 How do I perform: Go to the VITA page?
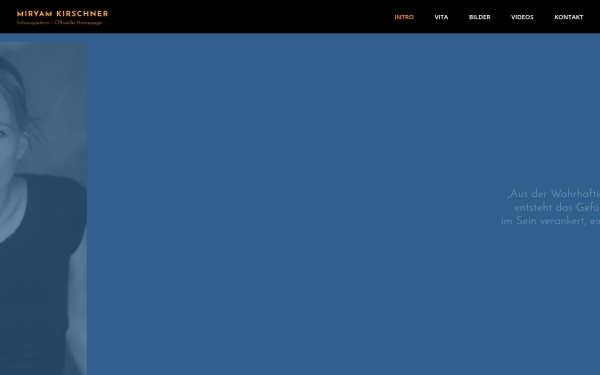(x=441, y=17)
